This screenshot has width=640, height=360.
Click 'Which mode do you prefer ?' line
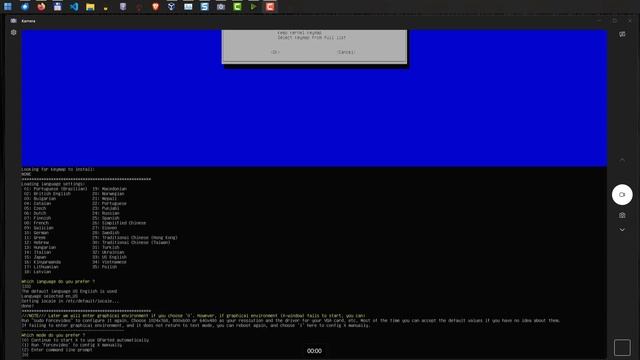coord(53,335)
